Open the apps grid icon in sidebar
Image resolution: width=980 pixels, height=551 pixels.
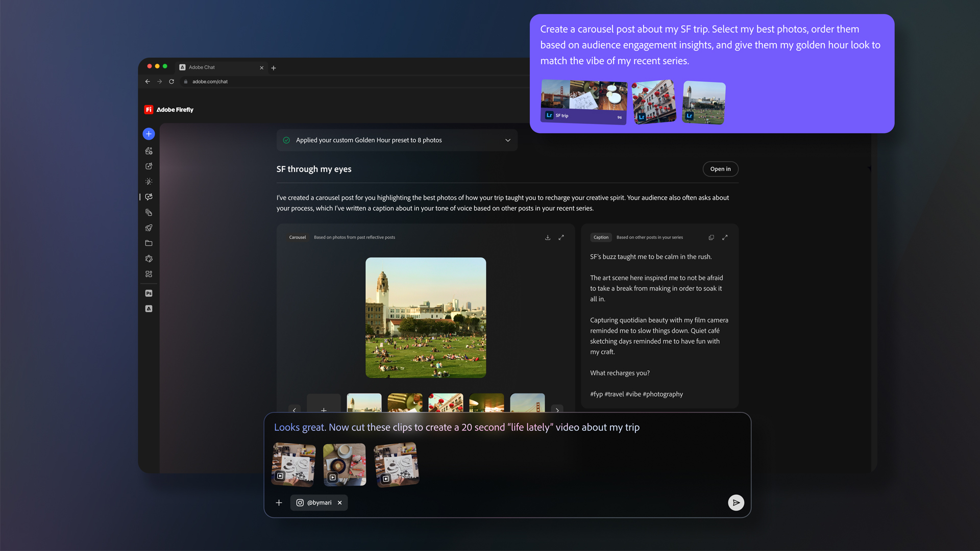pyautogui.click(x=149, y=274)
